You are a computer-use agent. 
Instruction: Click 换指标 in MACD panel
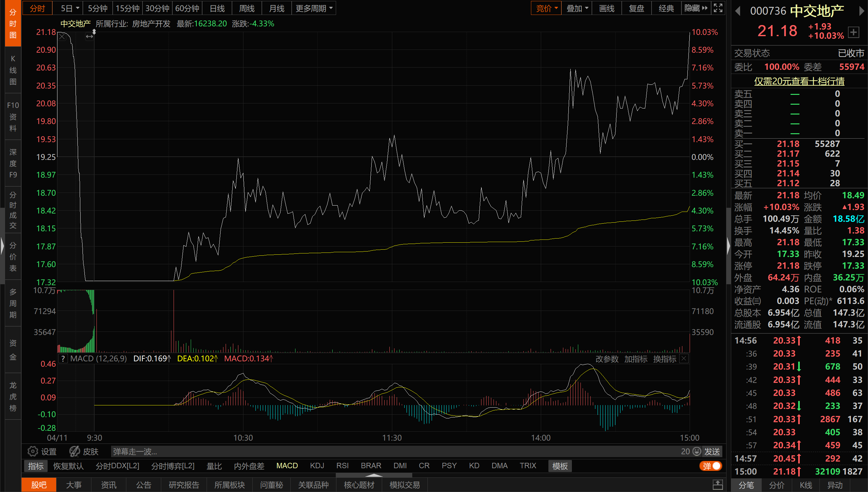pyautogui.click(x=665, y=358)
